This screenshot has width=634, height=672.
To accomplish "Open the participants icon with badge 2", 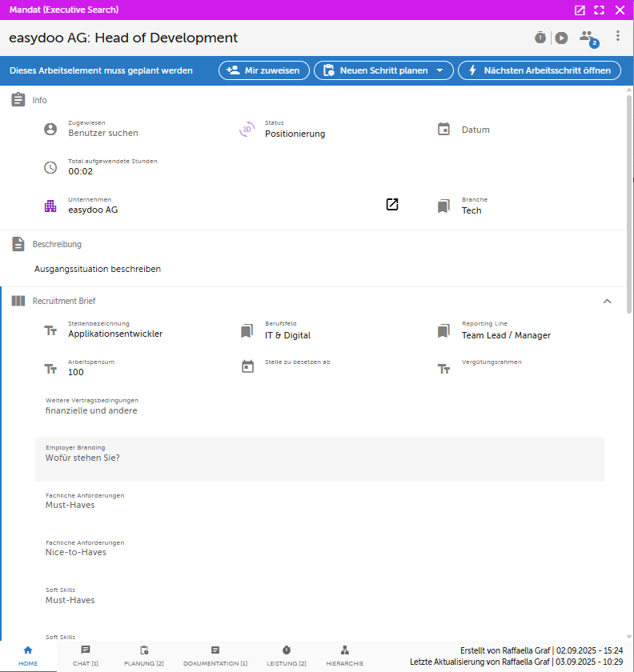I will coord(588,38).
